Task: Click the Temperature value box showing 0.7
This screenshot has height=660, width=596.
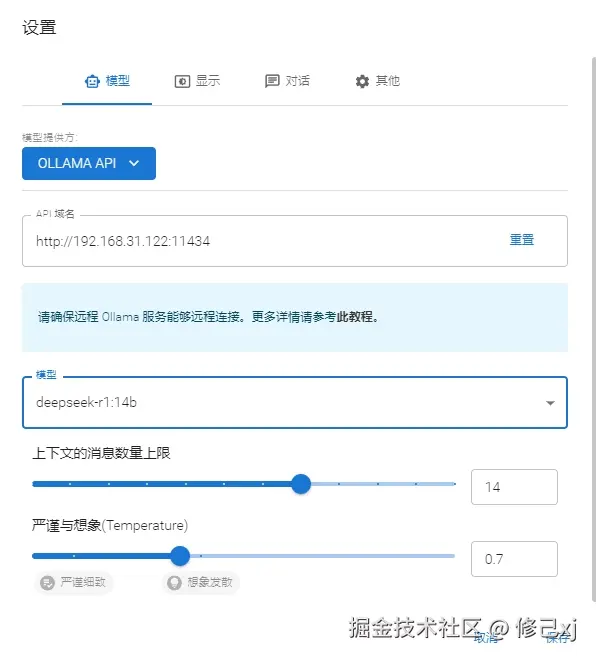Action: point(514,559)
